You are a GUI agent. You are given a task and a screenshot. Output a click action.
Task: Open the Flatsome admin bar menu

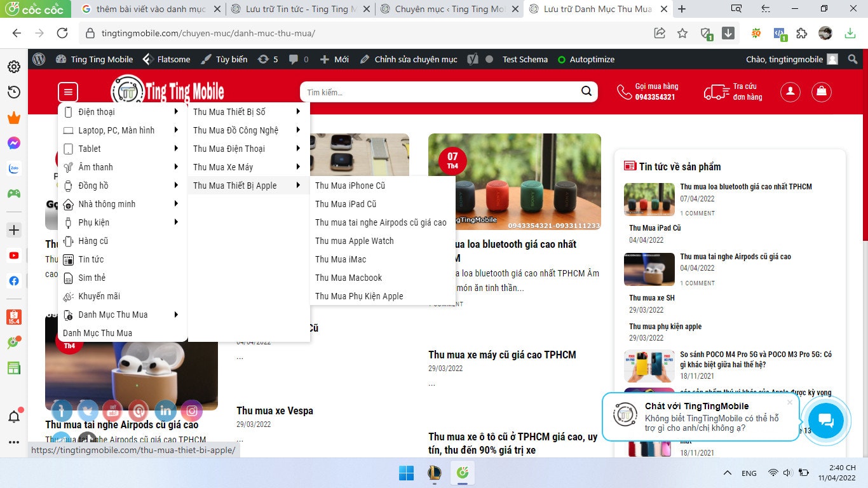pos(166,59)
